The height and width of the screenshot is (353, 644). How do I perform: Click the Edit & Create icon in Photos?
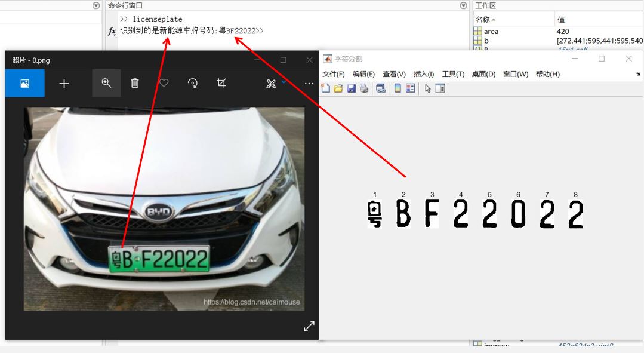tap(271, 84)
